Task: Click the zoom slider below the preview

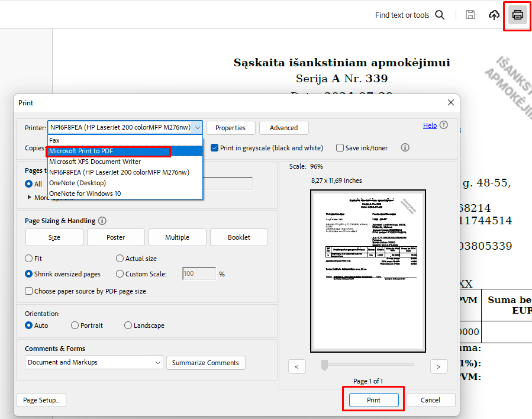Action: (x=324, y=366)
